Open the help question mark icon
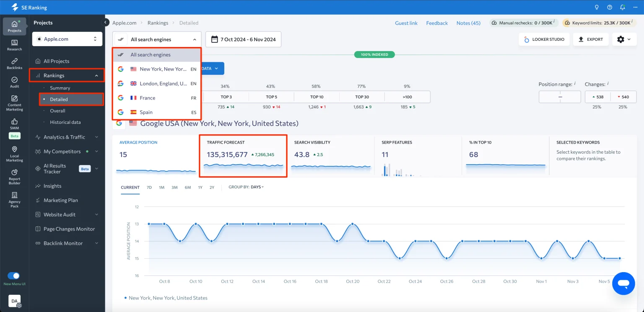The image size is (644, 312). point(610,7)
